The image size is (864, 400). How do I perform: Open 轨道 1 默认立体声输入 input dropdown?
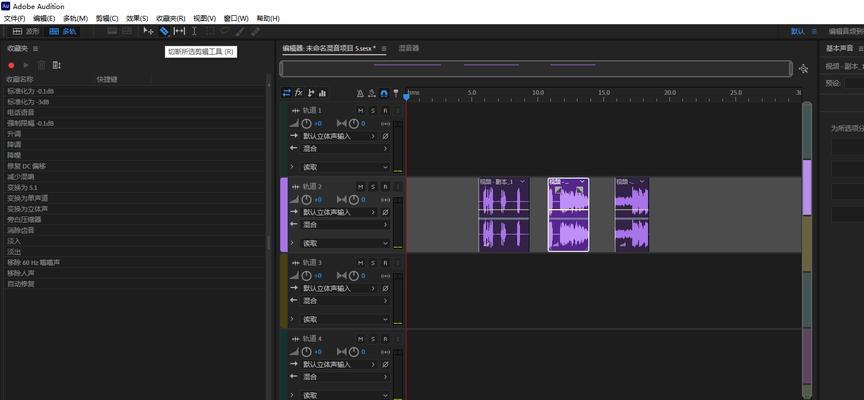coord(339,136)
